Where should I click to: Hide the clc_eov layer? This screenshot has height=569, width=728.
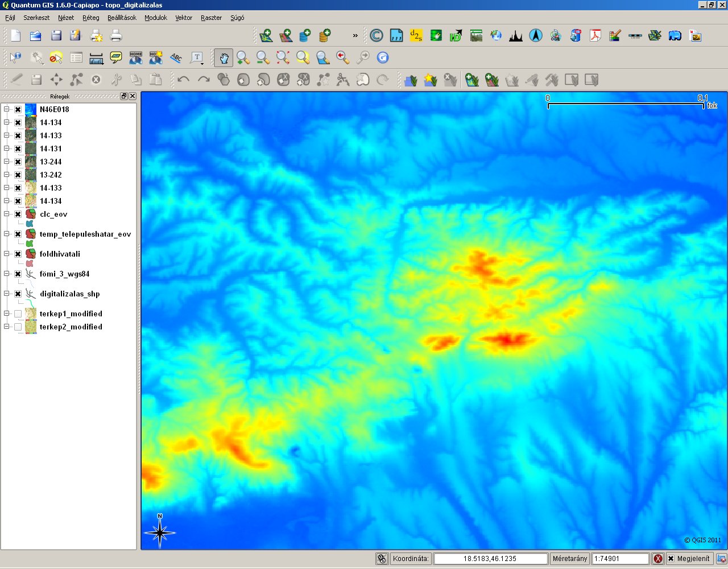click(18, 215)
